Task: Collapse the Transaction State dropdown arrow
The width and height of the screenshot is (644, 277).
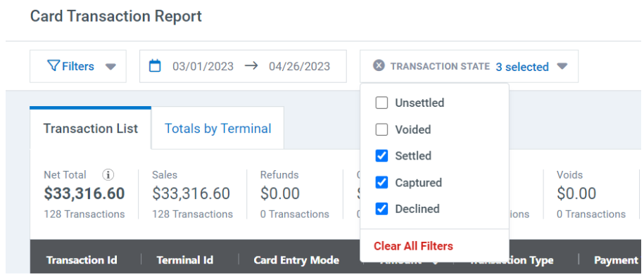Action: 562,66
